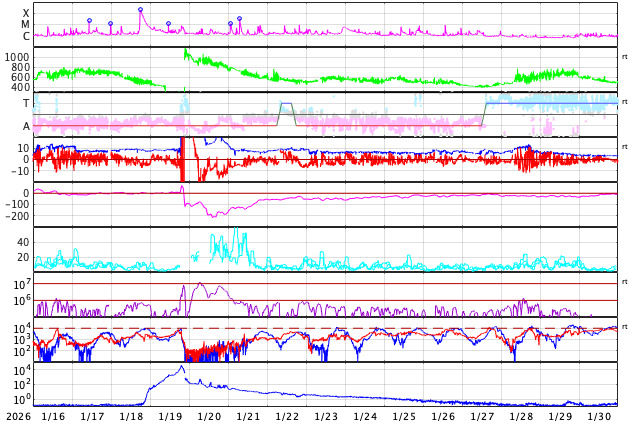Select the 1/28 date tick label
The width and height of the screenshot is (634, 424).
(521, 416)
